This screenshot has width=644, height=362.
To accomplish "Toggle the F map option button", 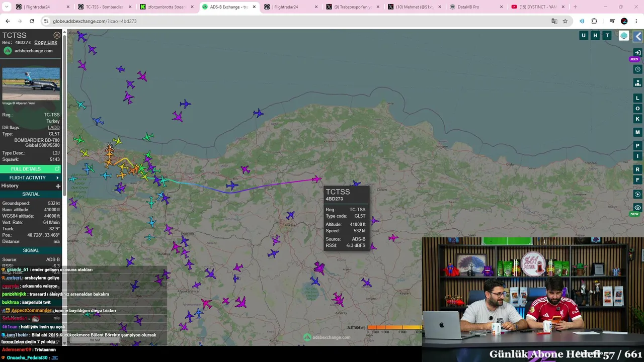I will [x=638, y=180].
